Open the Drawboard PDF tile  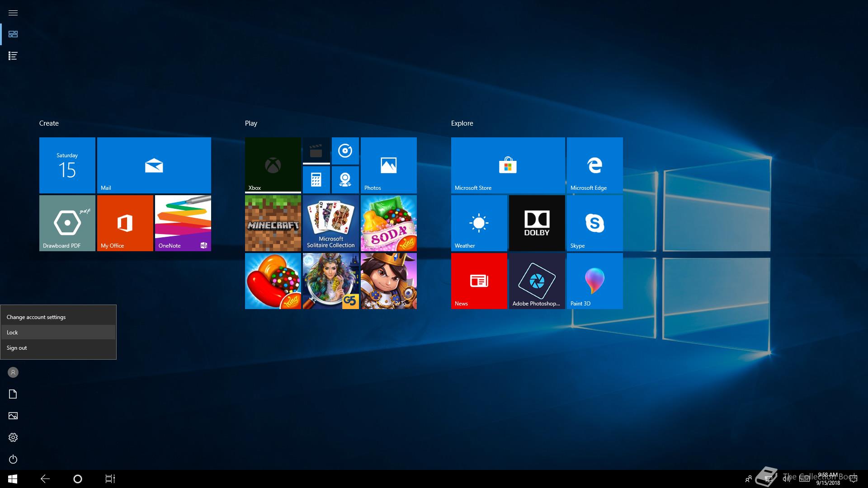pyautogui.click(x=67, y=223)
